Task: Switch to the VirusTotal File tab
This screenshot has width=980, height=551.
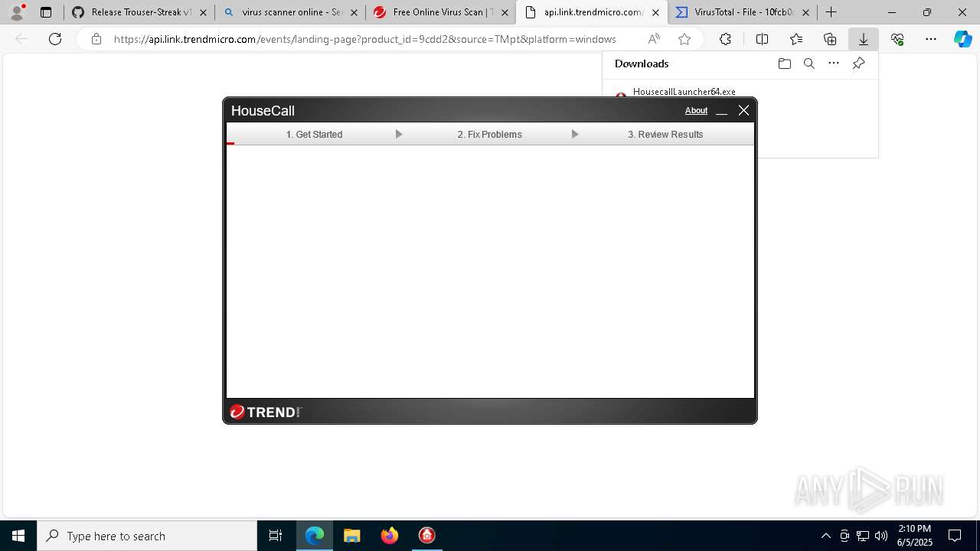Action: click(x=742, y=12)
